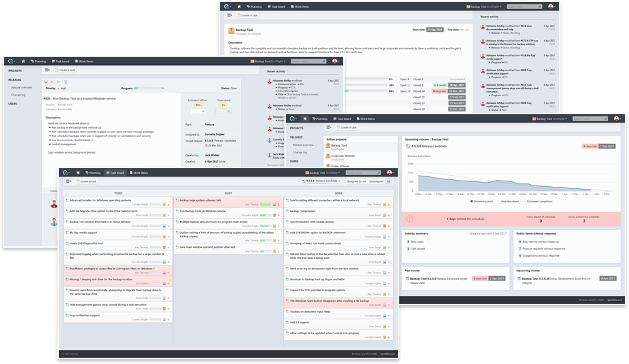Click the task icon on 'Blu Ray media support' card

66,233
